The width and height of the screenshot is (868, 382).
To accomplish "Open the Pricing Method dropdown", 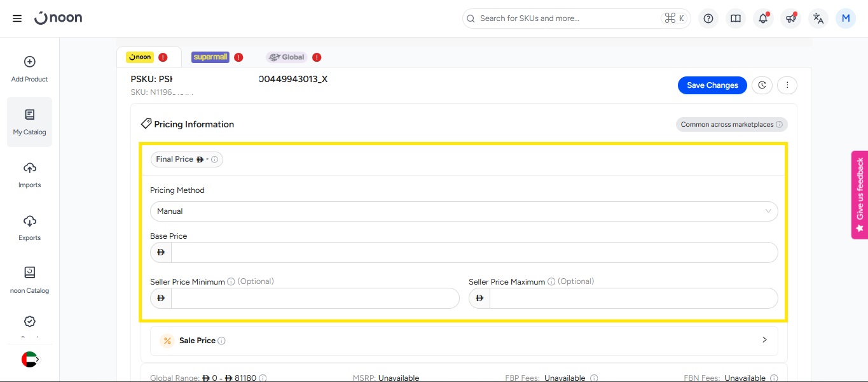I will pos(464,211).
